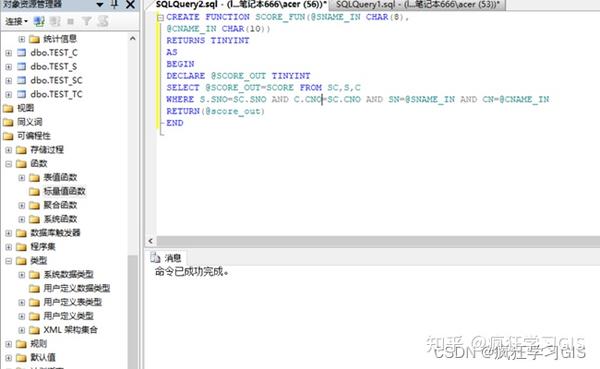Click the message '命令已成功完成。'
Image resolution: width=600 pixels, height=369 pixels.
192,272
